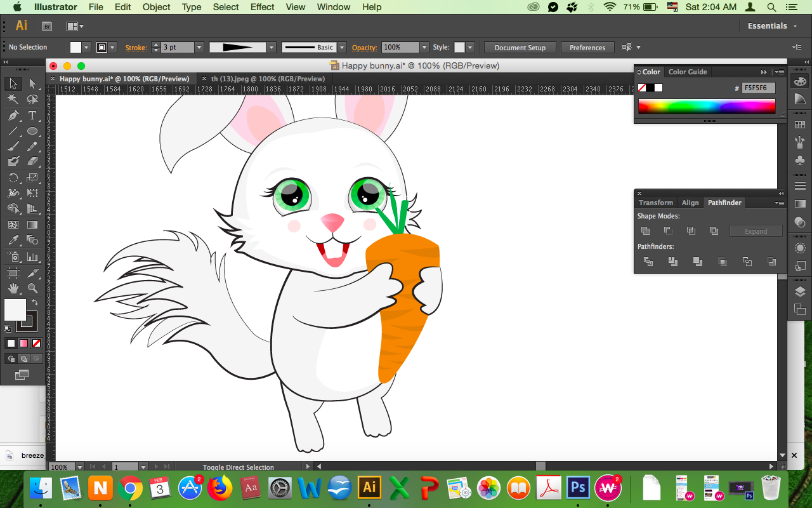Open Photoshop from the Dock

577,488
